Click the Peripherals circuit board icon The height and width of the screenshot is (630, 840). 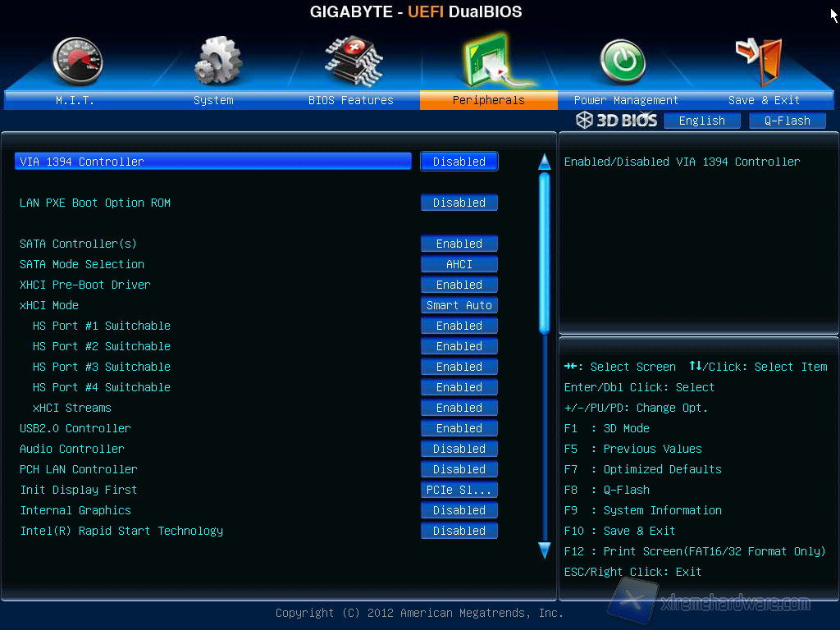(488, 61)
